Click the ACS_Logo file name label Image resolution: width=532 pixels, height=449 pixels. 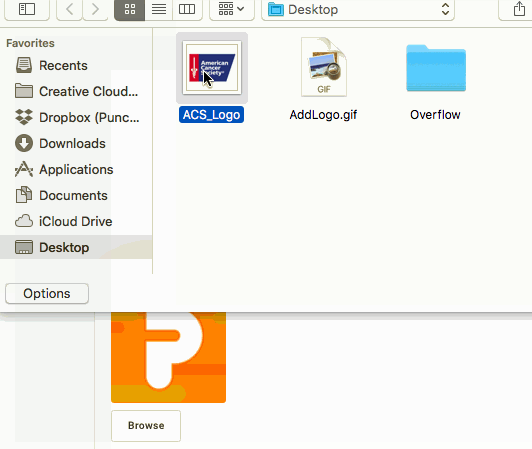click(211, 115)
